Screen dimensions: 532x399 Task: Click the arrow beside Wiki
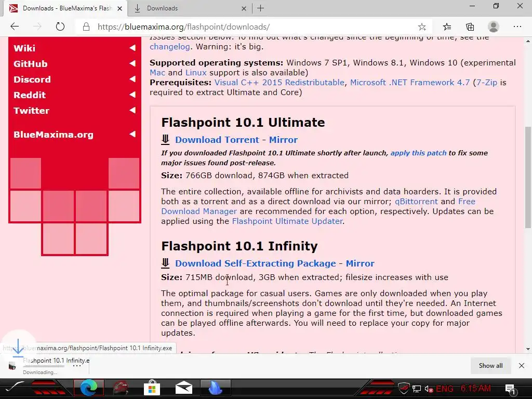132,48
